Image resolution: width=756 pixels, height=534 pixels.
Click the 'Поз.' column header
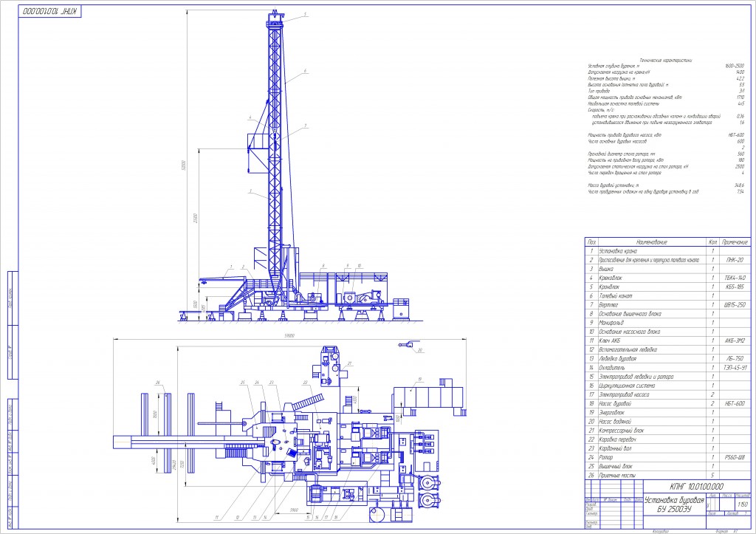point(591,242)
